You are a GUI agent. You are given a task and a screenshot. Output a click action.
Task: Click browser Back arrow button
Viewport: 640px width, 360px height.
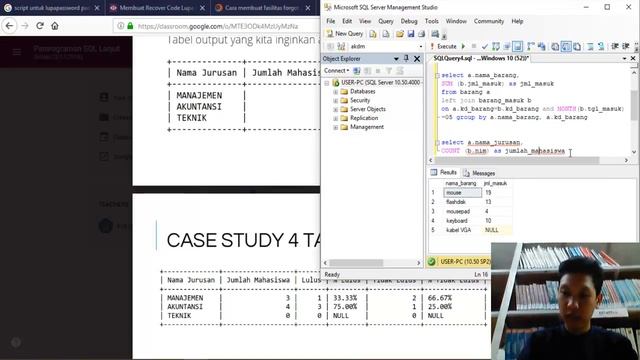click(x=9, y=26)
